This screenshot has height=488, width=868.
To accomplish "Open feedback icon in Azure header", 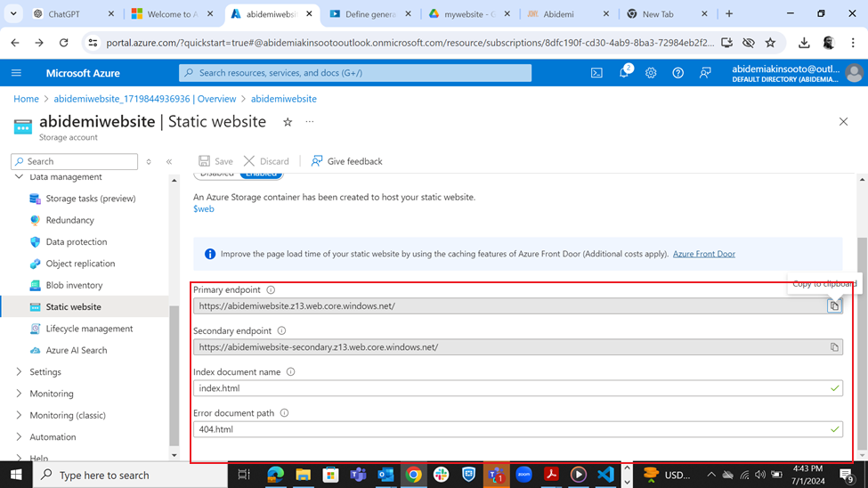I will [x=705, y=72].
